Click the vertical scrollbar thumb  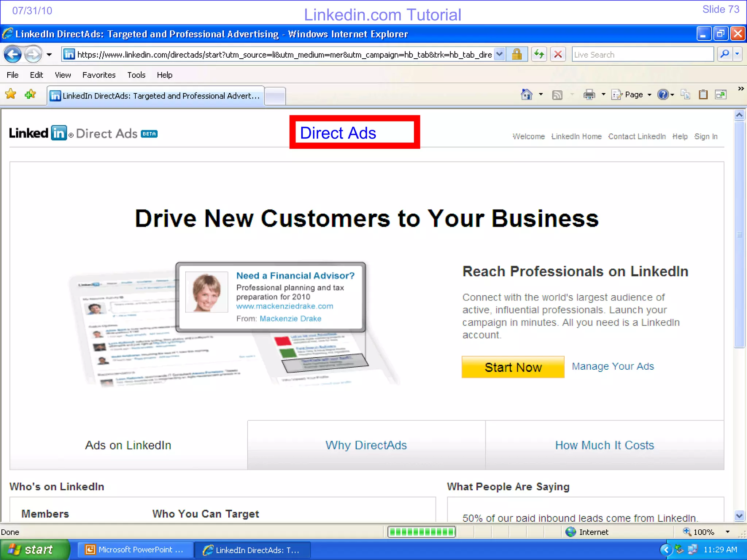[x=739, y=235]
